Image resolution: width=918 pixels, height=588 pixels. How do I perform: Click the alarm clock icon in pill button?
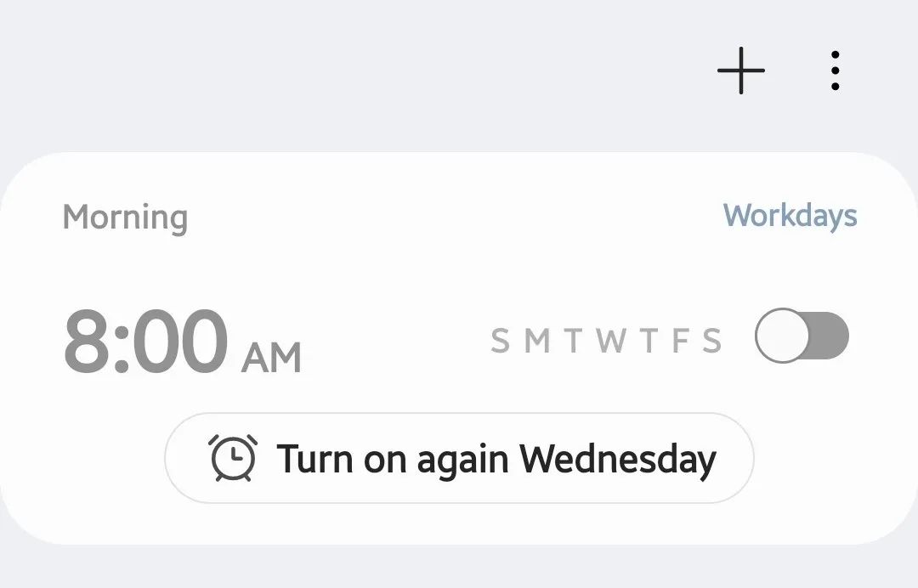pyautogui.click(x=234, y=459)
